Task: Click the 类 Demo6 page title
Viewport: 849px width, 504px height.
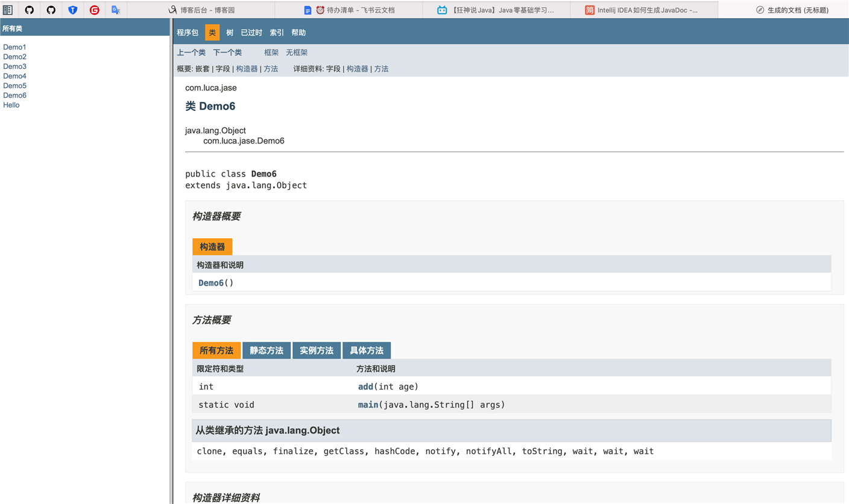Action: click(210, 106)
